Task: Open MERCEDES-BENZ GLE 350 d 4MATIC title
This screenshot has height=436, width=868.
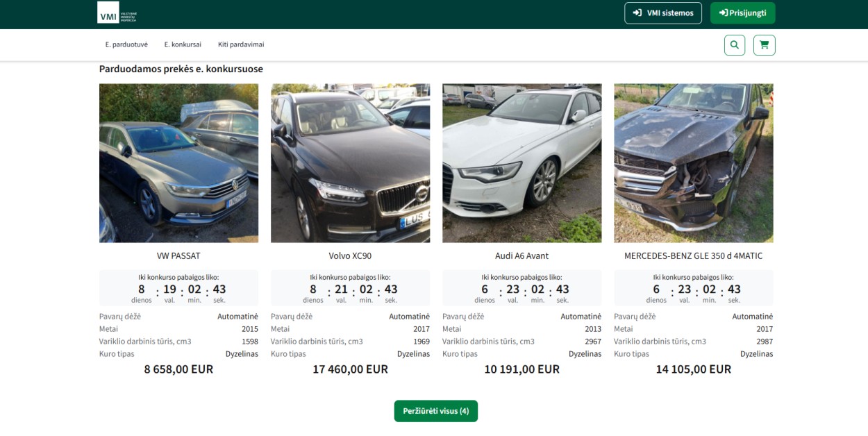Action: [693, 255]
